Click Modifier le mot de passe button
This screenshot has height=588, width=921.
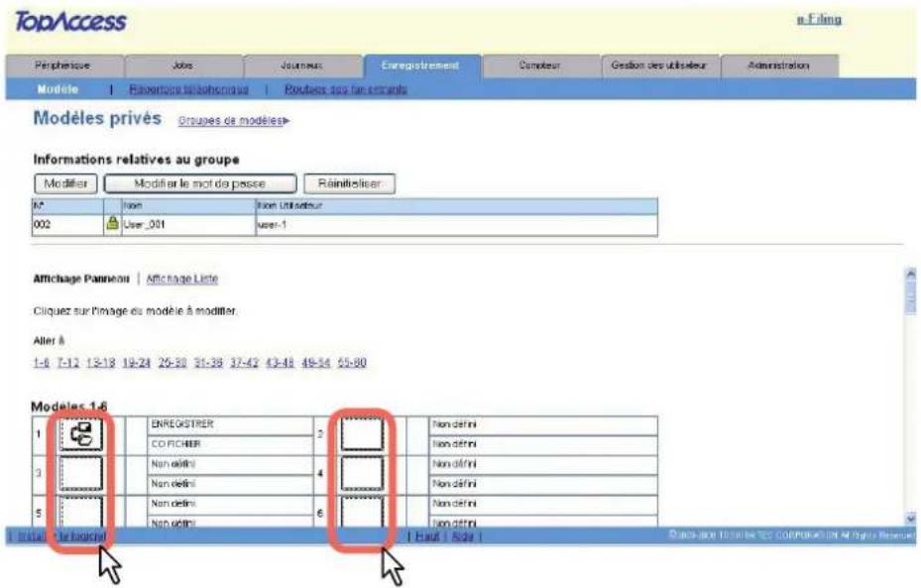(x=199, y=183)
